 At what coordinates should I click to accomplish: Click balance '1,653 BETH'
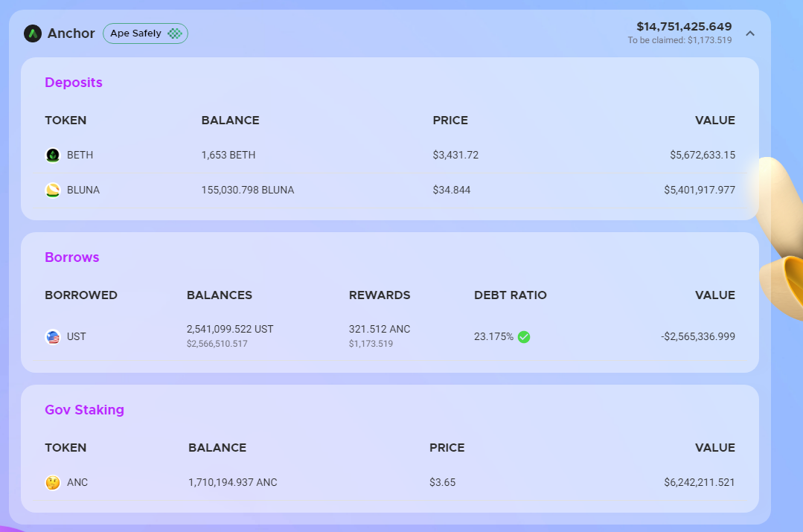228,156
